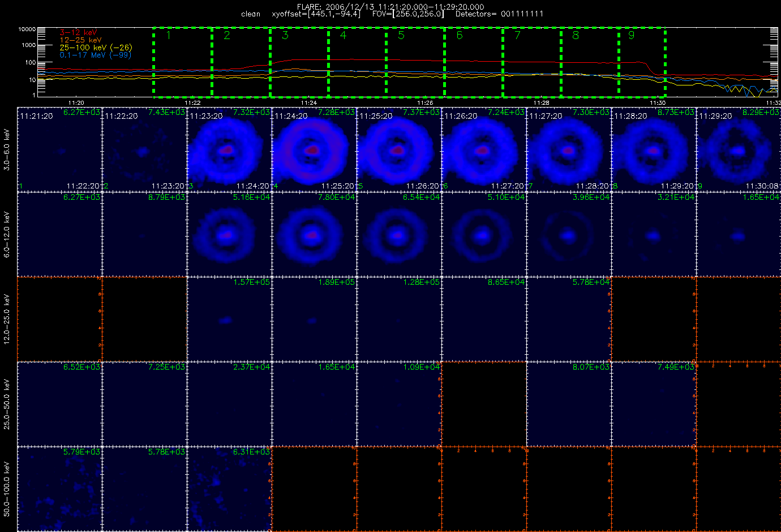Open the 6.0-12.0 keV image labeled 5.10E+04
This screenshot has width=781, height=532.
484,234
